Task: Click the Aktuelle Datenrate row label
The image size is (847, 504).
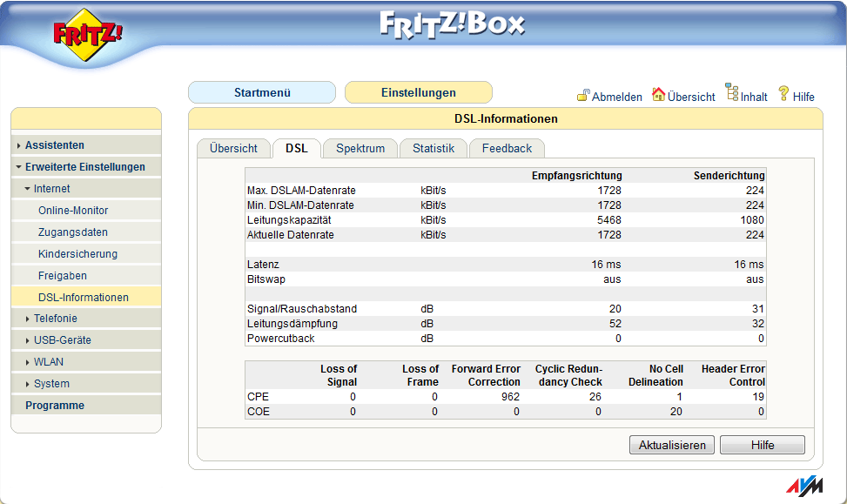Action: coord(291,235)
